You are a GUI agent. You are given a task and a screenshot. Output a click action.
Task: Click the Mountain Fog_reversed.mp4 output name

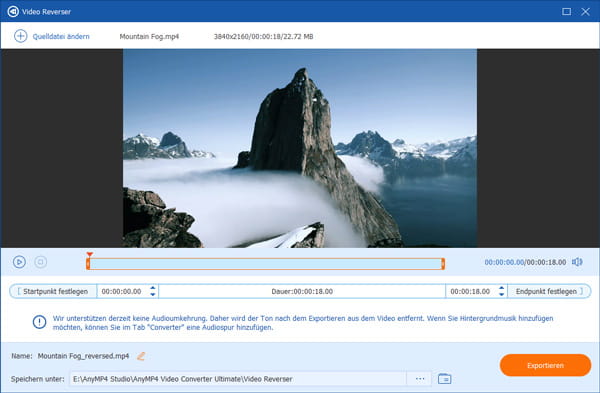83,356
